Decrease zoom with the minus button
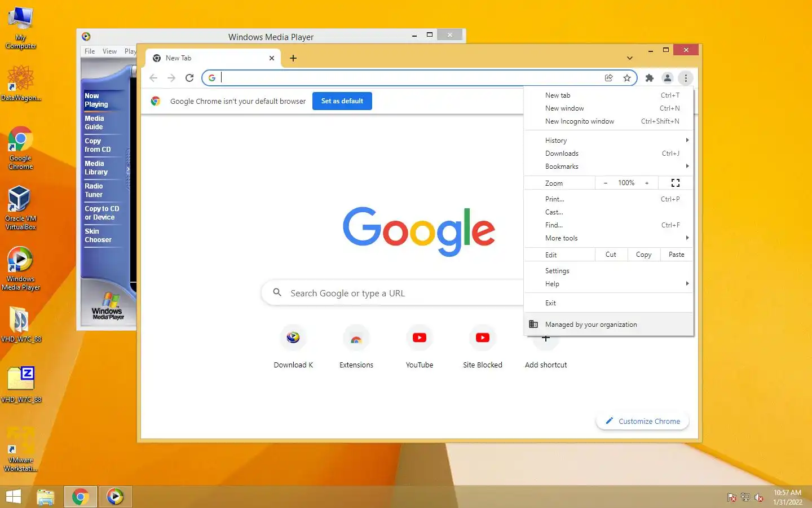 pyautogui.click(x=606, y=183)
